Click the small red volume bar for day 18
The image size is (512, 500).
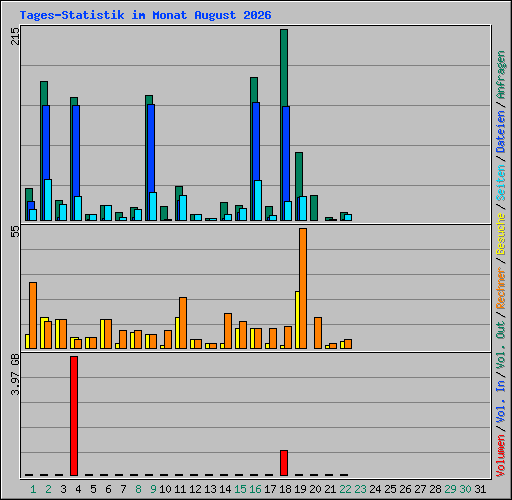click(x=284, y=463)
